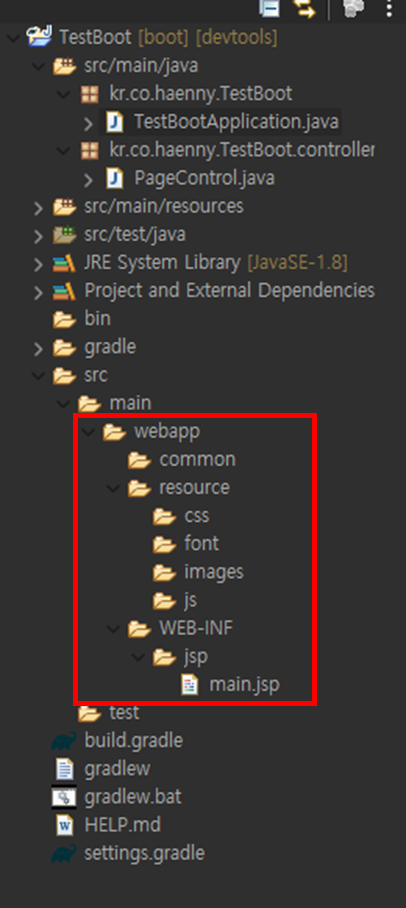Click the PageControl.java file icon
The width and height of the screenshot is (406, 908).
[114, 178]
